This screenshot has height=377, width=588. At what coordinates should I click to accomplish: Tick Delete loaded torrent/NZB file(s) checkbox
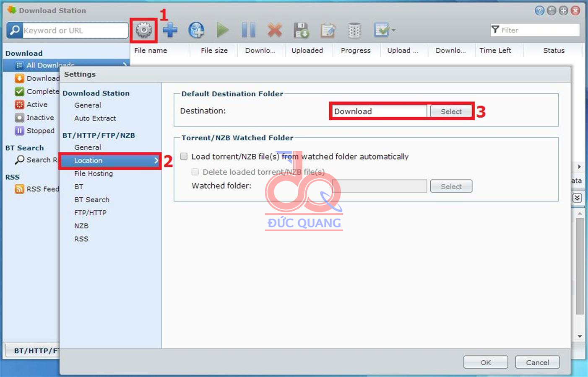coord(195,172)
